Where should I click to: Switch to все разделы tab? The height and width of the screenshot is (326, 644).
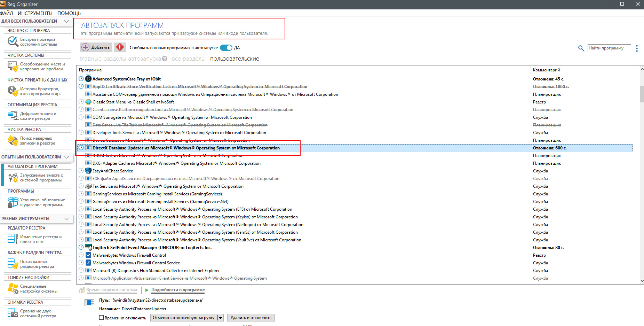tap(189, 59)
